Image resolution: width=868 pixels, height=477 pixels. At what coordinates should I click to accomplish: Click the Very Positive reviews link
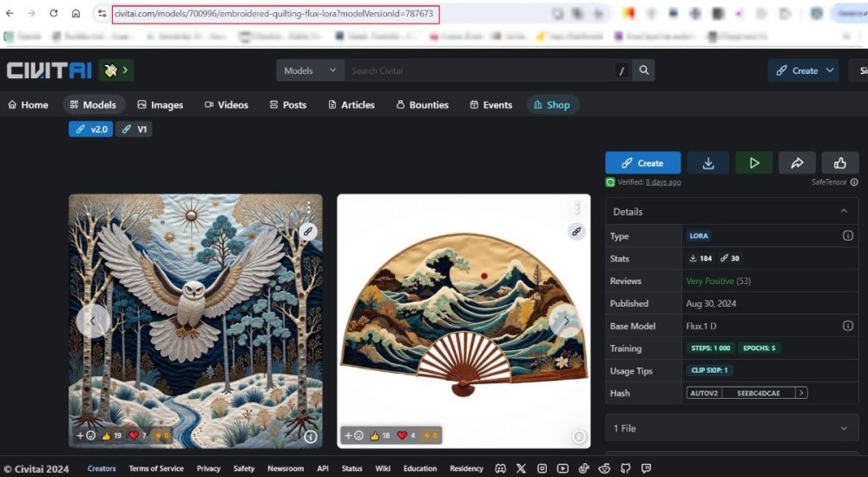709,281
